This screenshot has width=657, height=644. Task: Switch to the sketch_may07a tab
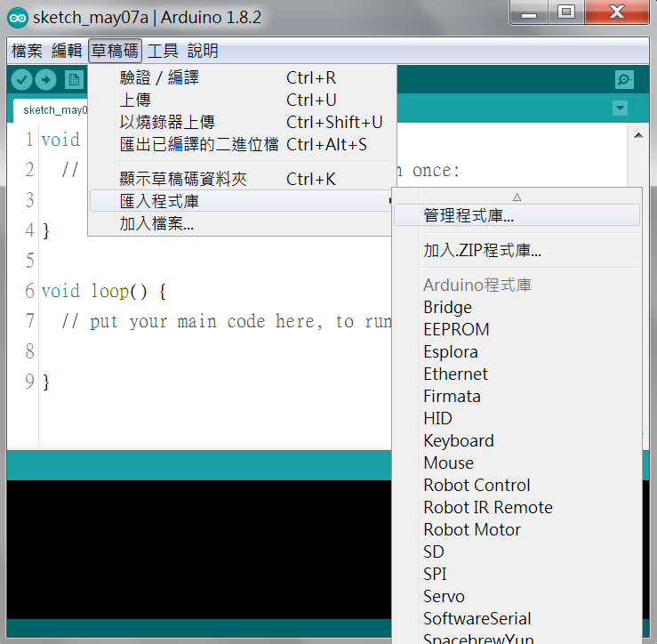pos(51,110)
